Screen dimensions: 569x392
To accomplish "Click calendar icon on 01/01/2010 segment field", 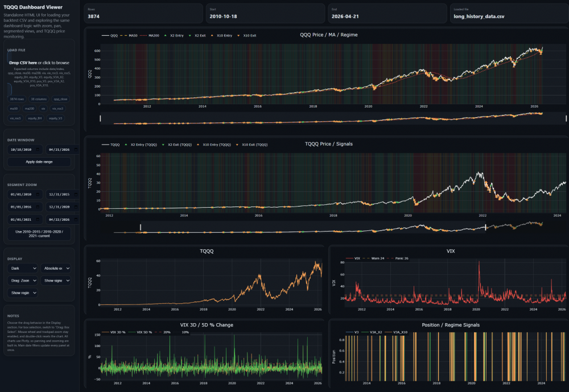I will pos(38,195).
